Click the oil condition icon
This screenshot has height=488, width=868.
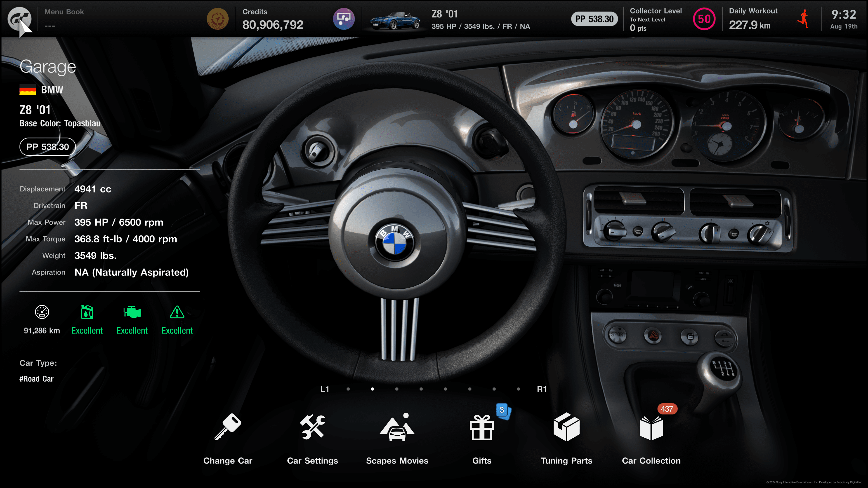tap(87, 312)
